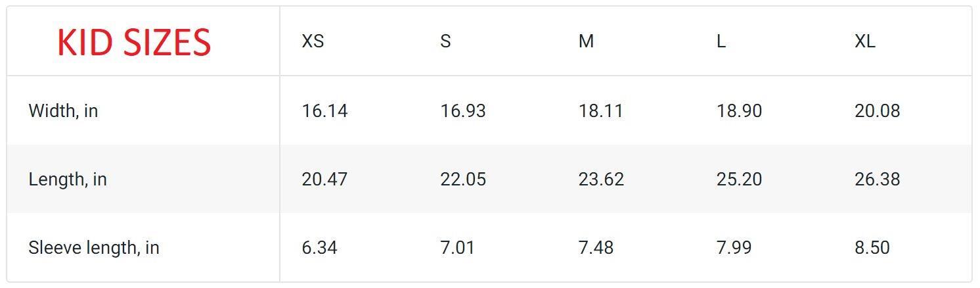Click the XL width value 20.08

(x=878, y=110)
